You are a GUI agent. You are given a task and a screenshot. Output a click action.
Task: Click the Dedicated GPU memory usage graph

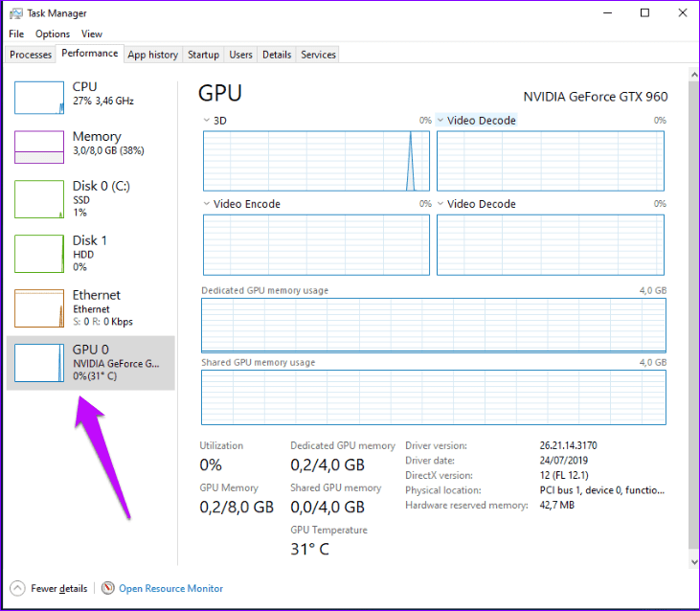click(x=434, y=326)
